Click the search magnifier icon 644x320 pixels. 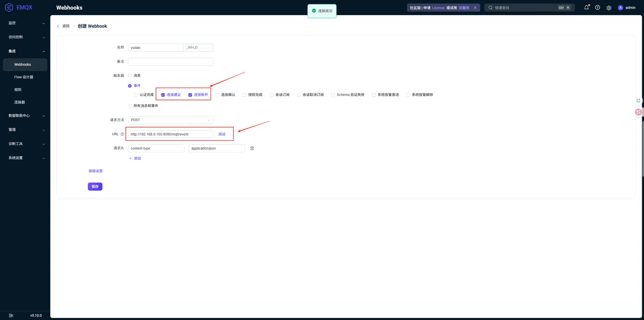click(490, 7)
